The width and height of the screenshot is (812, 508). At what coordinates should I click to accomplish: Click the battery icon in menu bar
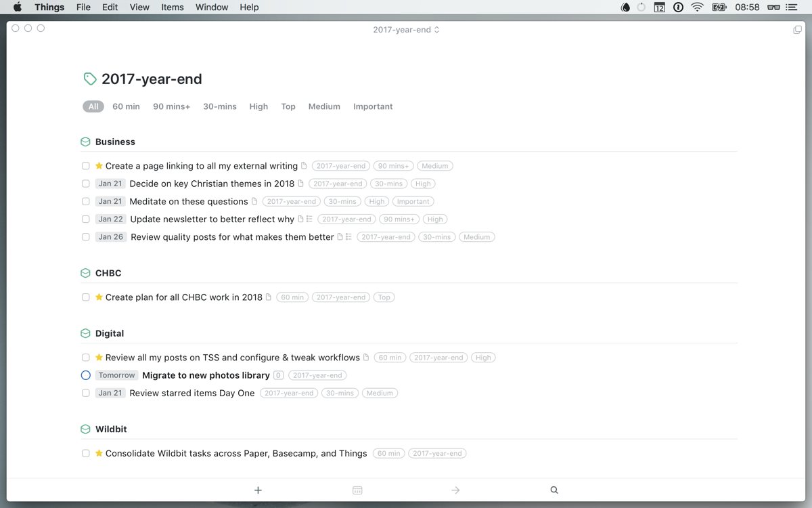tap(719, 7)
